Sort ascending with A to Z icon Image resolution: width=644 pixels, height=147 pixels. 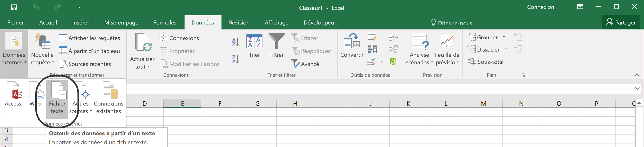click(x=236, y=42)
